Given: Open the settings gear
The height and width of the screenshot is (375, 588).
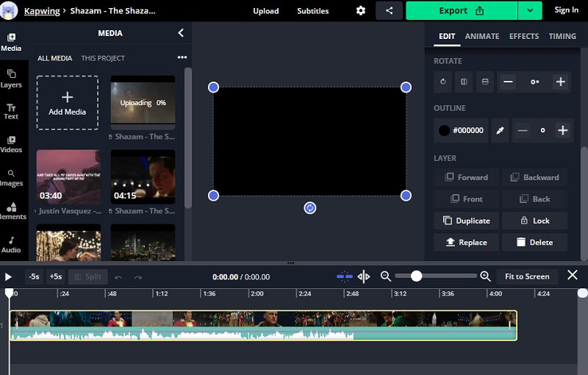Looking at the screenshot, I should point(360,10).
